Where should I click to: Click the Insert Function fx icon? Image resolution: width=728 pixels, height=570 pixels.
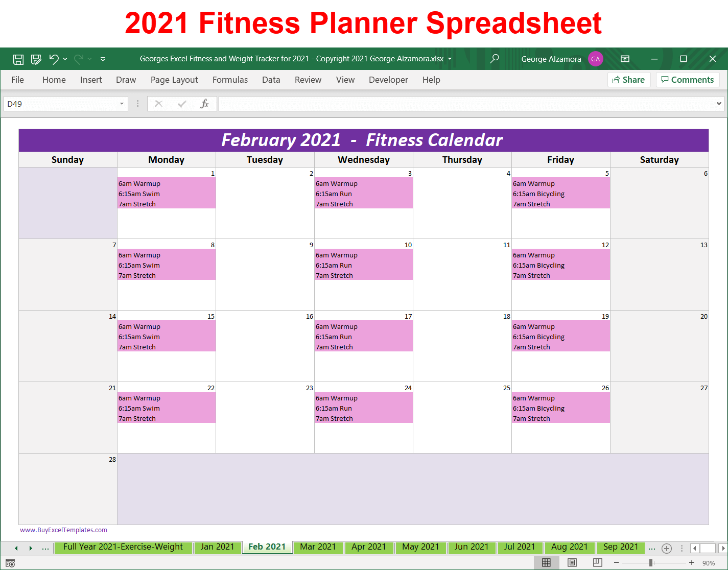[204, 104]
